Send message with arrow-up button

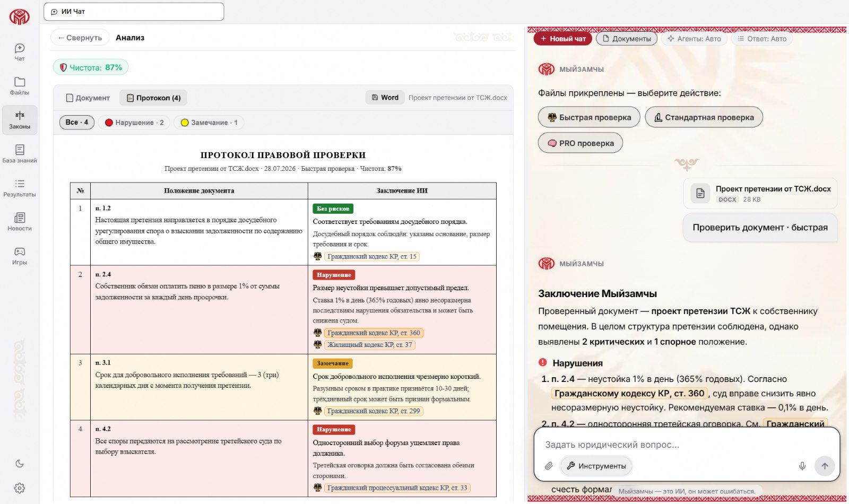(x=825, y=466)
